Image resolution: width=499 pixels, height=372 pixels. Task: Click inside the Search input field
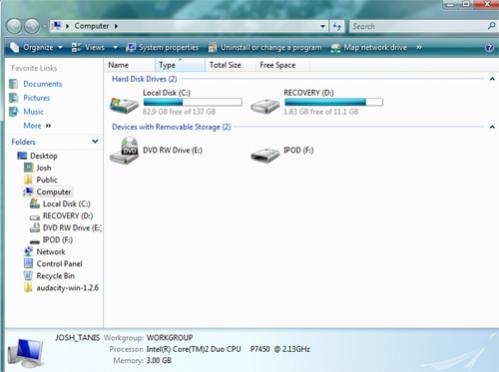coord(418,26)
